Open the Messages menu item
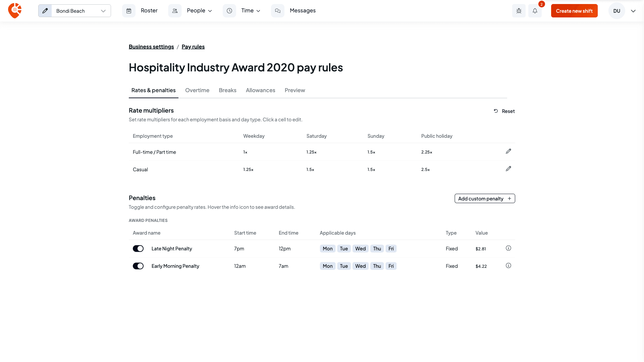 coord(303,11)
